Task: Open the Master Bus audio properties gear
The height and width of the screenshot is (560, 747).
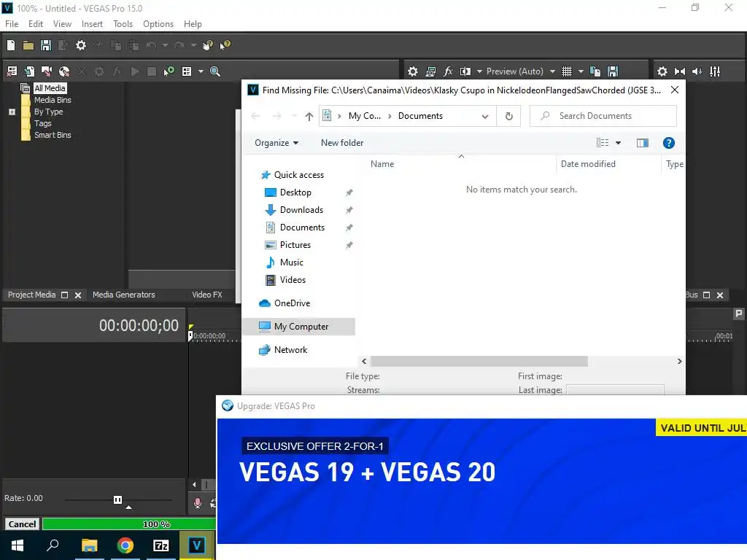Action: pyautogui.click(x=662, y=71)
